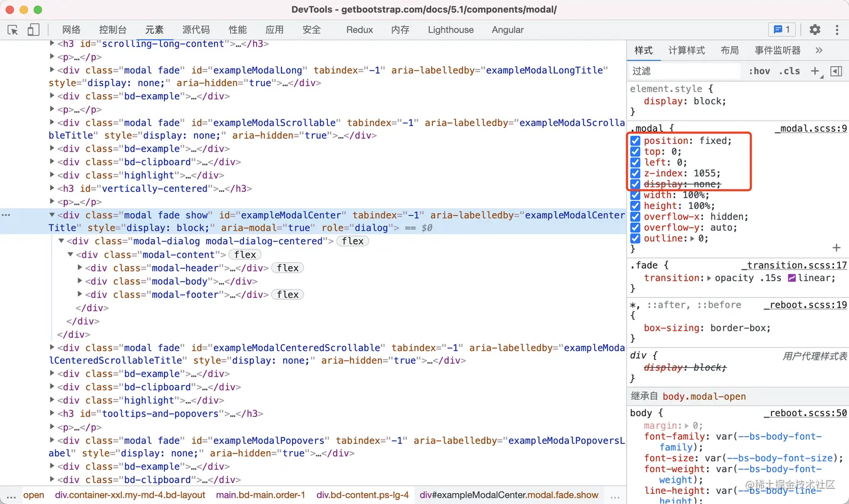Uncheck the top: 0 declaration
Image resolution: width=849 pixels, height=504 pixels.
(x=635, y=152)
